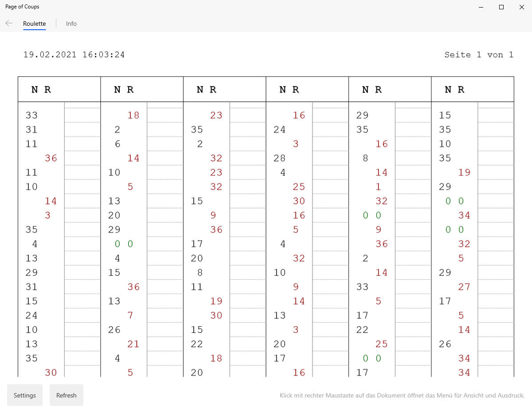Click the empty note cell beside 33

pyautogui.click(x=82, y=115)
